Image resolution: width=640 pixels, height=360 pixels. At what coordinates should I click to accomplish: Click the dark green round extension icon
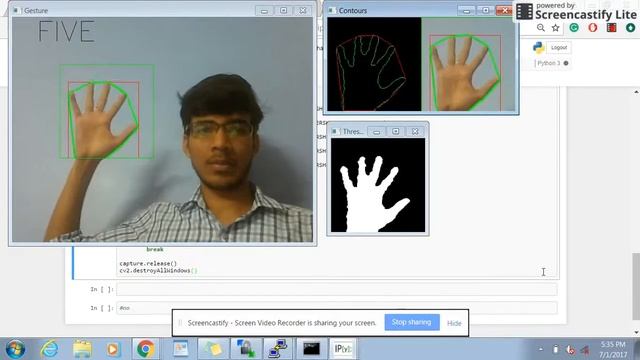pos(630,28)
